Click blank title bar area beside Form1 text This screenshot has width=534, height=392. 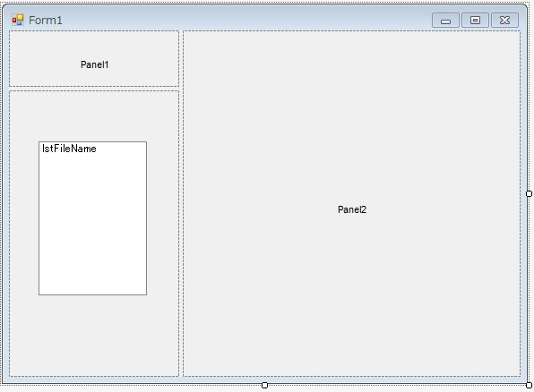coord(245,20)
